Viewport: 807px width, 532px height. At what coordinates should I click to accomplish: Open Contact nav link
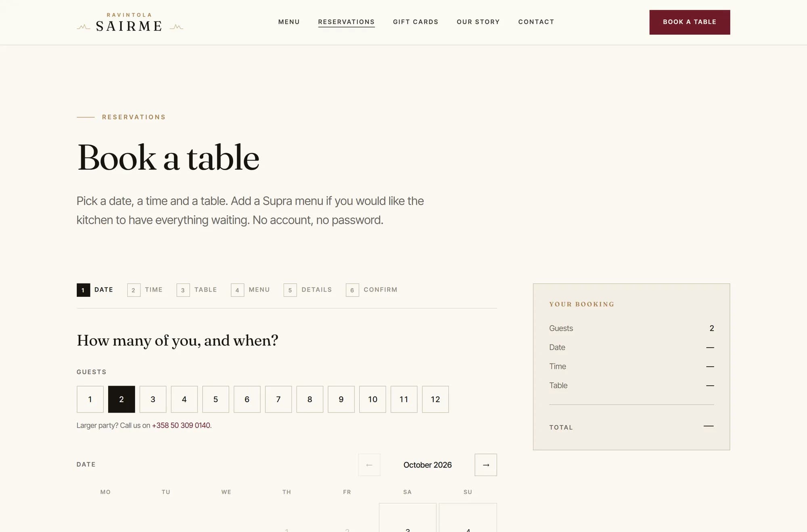click(536, 22)
